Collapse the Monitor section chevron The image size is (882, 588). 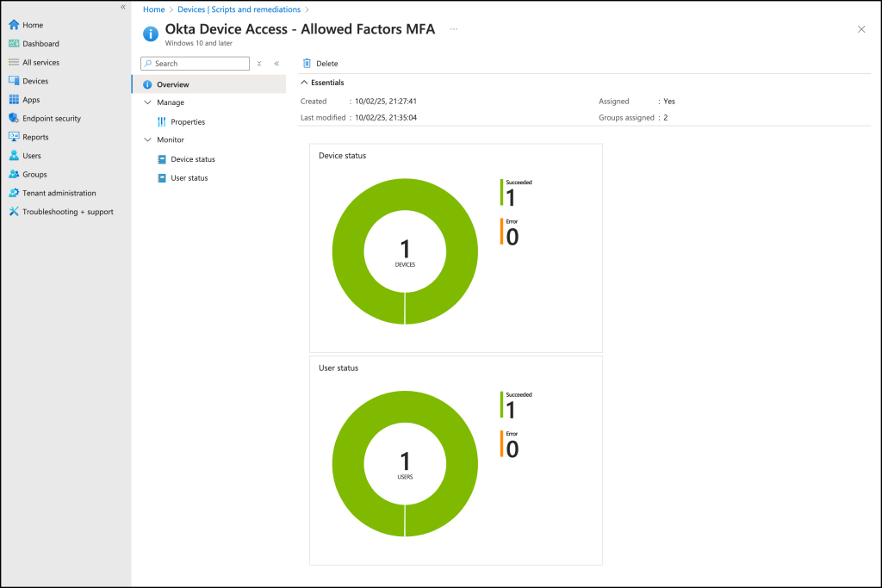147,139
